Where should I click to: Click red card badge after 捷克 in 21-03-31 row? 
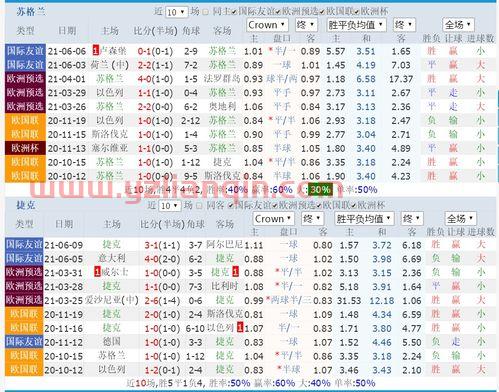235,272
